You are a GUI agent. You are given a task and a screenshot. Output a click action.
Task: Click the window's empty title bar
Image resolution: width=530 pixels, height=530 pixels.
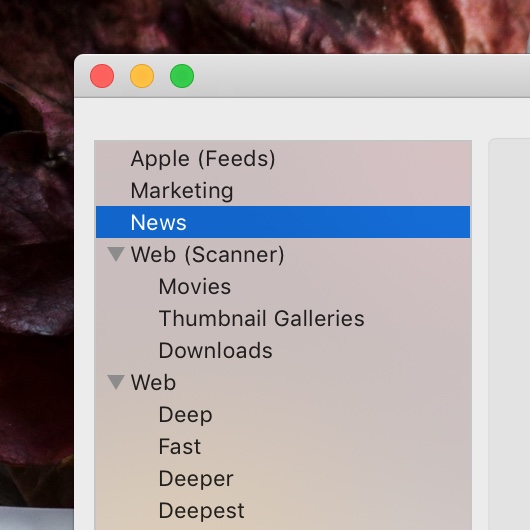[x=355, y=76]
